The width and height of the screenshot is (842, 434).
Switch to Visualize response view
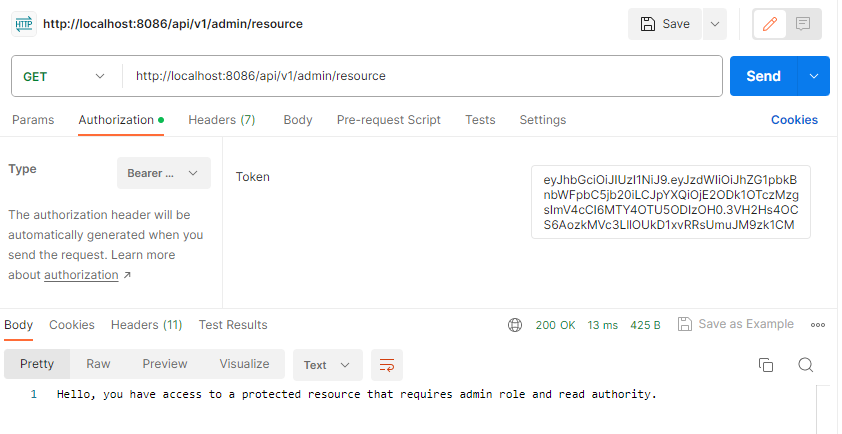[244, 364]
